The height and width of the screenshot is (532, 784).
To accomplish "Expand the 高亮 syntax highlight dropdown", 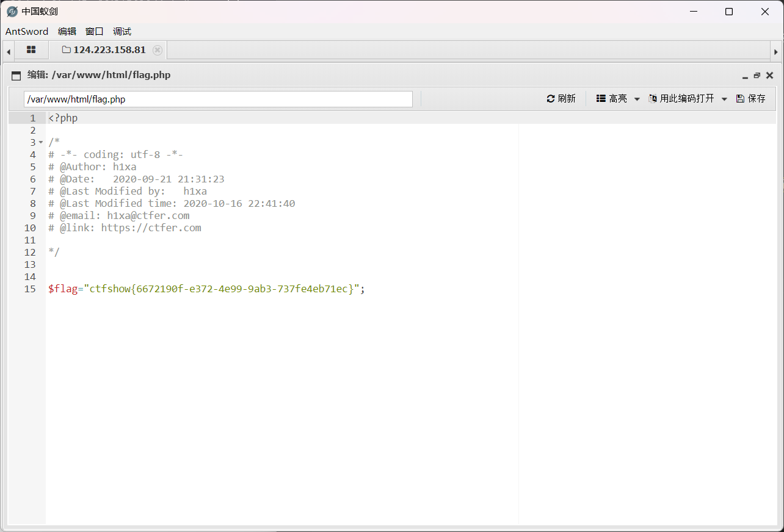I will click(x=636, y=99).
